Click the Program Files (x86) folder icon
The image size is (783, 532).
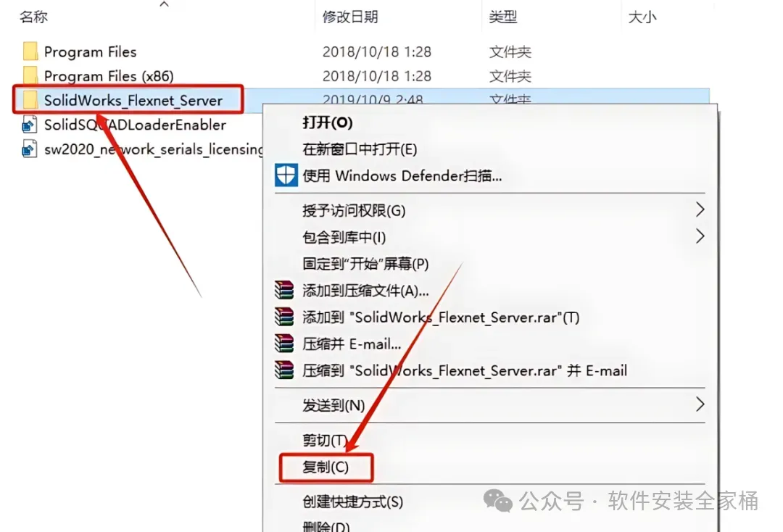click(30, 76)
